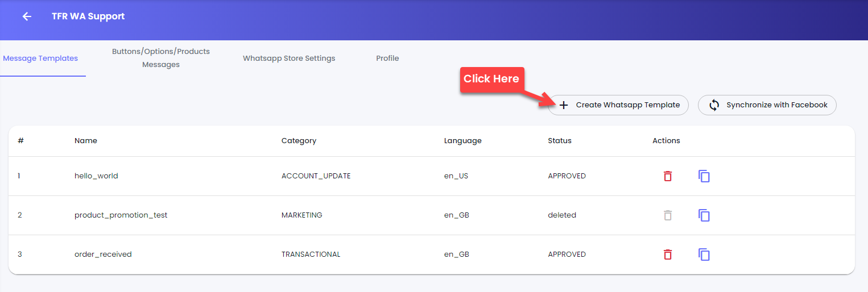Viewport: 868px width, 292px height.
Task: Select the hello_world template name
Action: click(96, 176)
